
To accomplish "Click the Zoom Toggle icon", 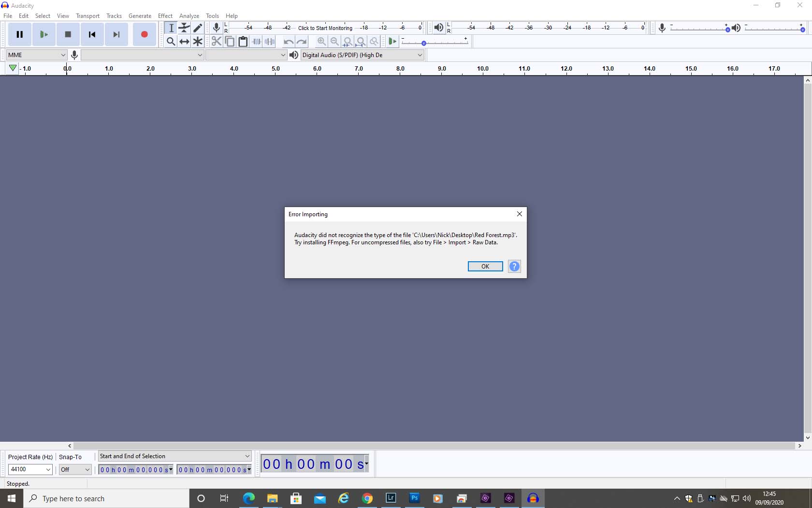I will click(374, 42).
